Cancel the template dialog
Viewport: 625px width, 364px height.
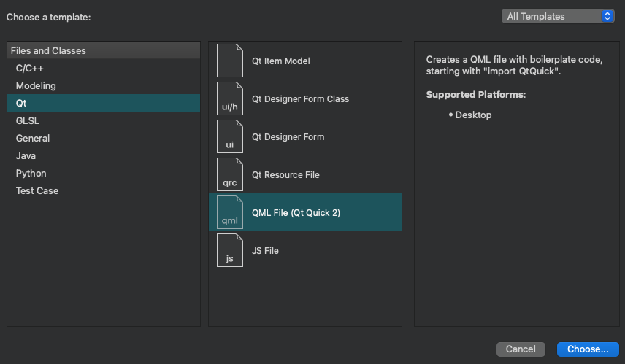(521, 349)
